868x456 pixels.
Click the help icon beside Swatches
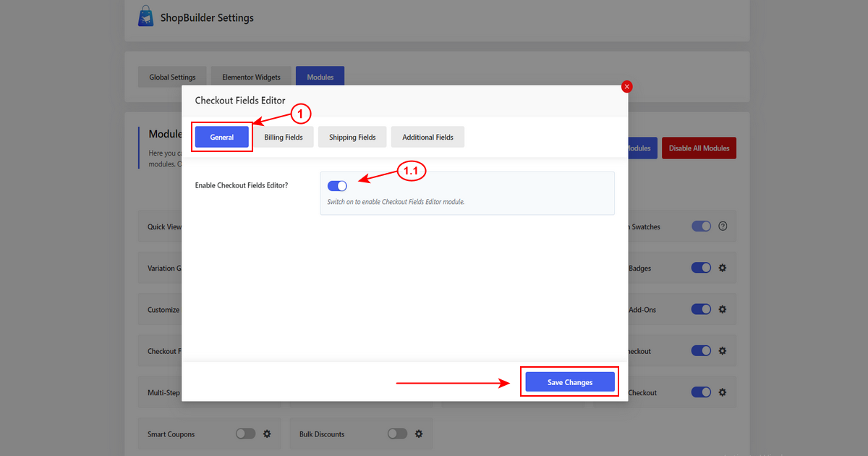[x=722, y=227]
